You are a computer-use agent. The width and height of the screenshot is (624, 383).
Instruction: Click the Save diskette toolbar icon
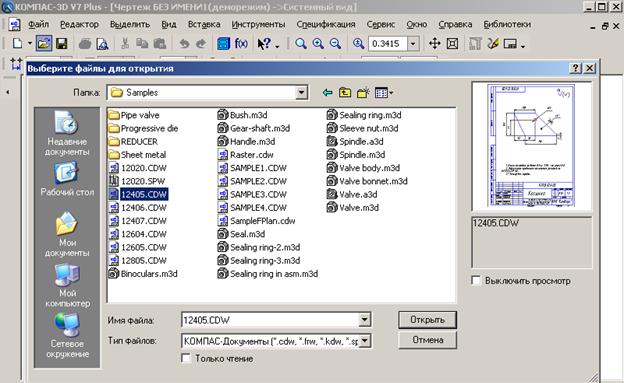click(61, 43)
